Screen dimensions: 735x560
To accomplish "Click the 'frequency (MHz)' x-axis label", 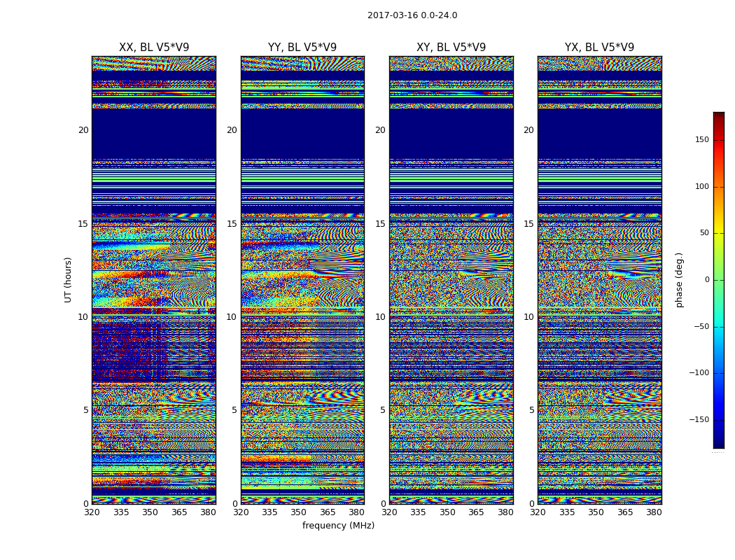I will pyautogui.click(x=338, y=525).
